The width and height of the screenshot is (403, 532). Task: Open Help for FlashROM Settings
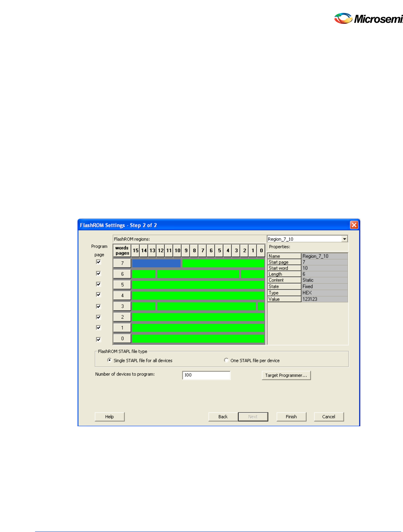[x=109, y=417]
